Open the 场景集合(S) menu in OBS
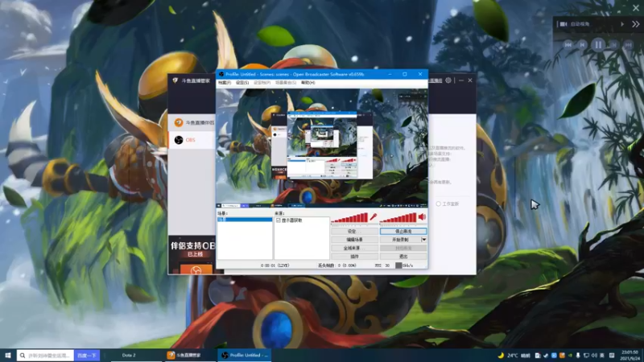Screen dimensions: 644x362 pyautogui.click(x=286, y=83)
